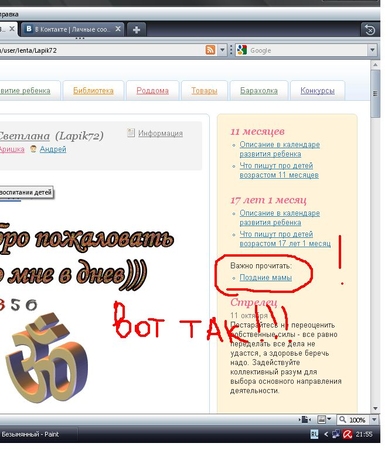This screenshot has width=388, height=450.
Task: Toggle the show images icon
Action: 321,420
